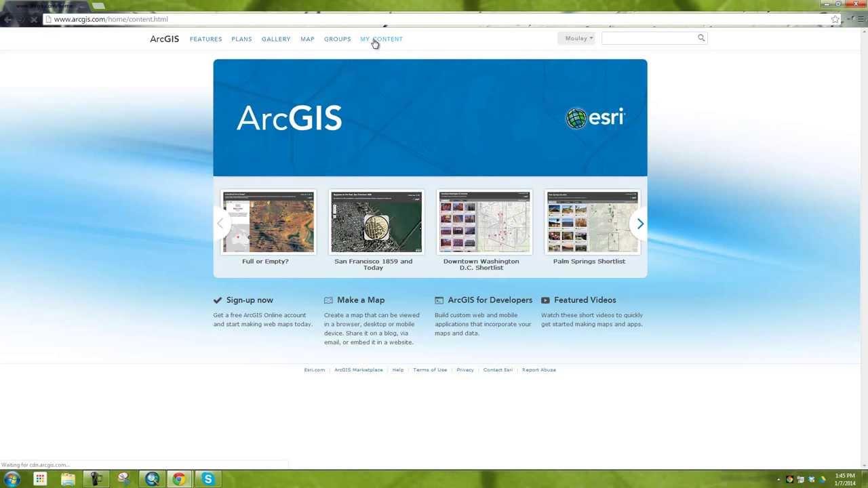Open the ArcGIS home logo link
Screen dimensions: 868x488
tap(164, 39)
